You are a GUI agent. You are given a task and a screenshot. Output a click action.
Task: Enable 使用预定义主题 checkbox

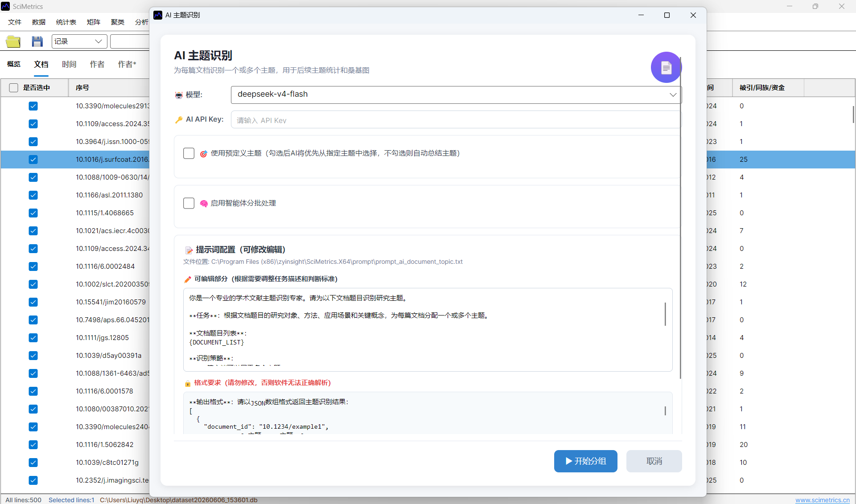point(189,153)
